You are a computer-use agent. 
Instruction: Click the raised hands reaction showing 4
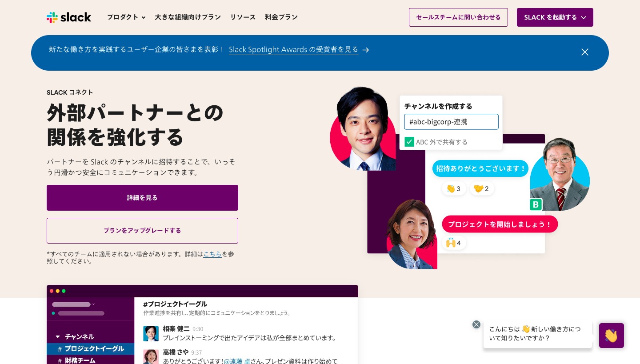point(454,243)
